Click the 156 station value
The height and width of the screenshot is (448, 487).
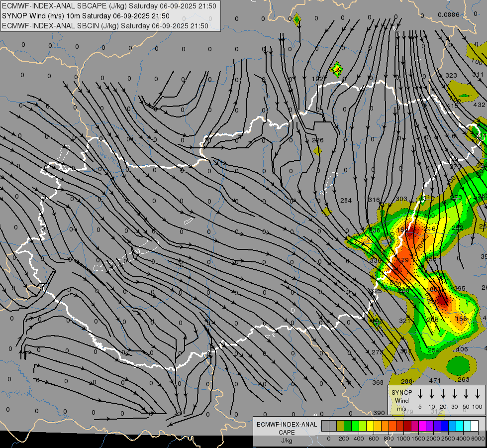coord(461,319)
